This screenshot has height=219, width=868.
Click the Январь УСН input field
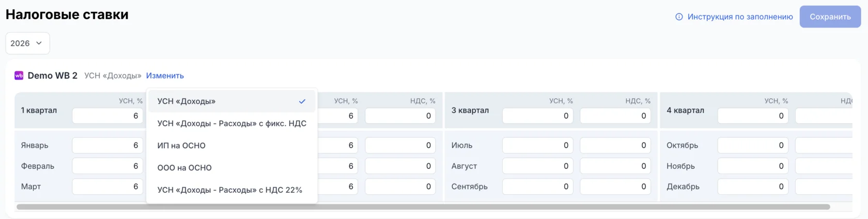pos(107,145)
